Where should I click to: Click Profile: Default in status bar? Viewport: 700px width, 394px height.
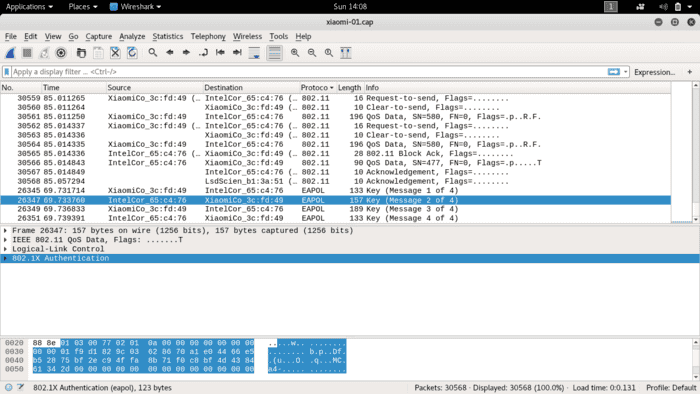671,388
